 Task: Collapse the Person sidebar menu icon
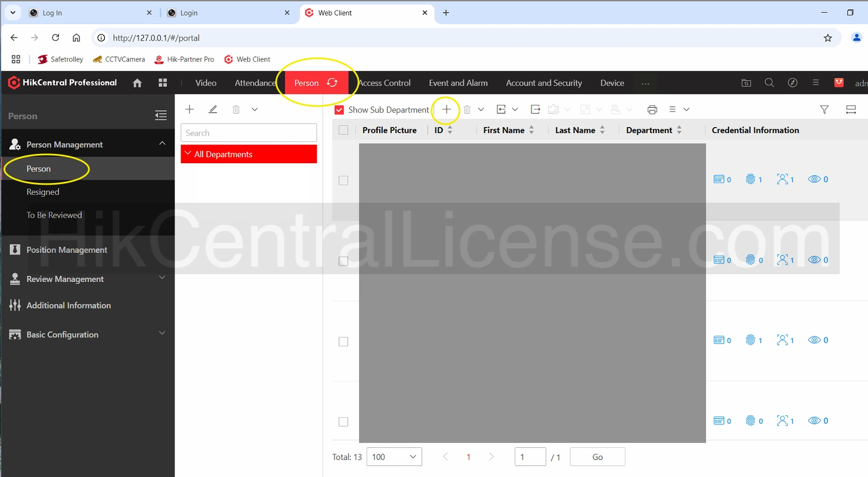(161, 115)
